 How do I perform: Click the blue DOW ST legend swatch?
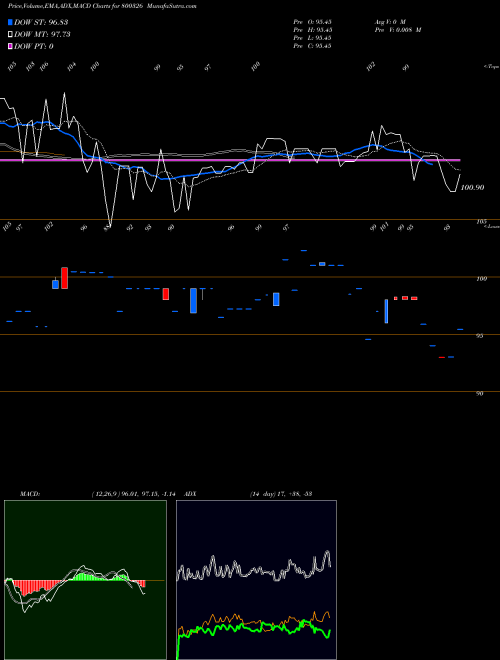pos(10,22)
